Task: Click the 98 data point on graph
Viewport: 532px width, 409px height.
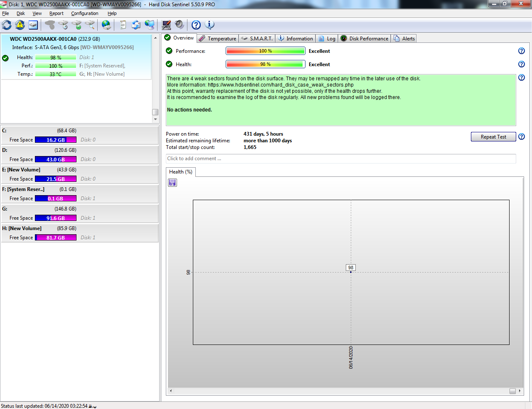Action: click(x=351, y=272)
